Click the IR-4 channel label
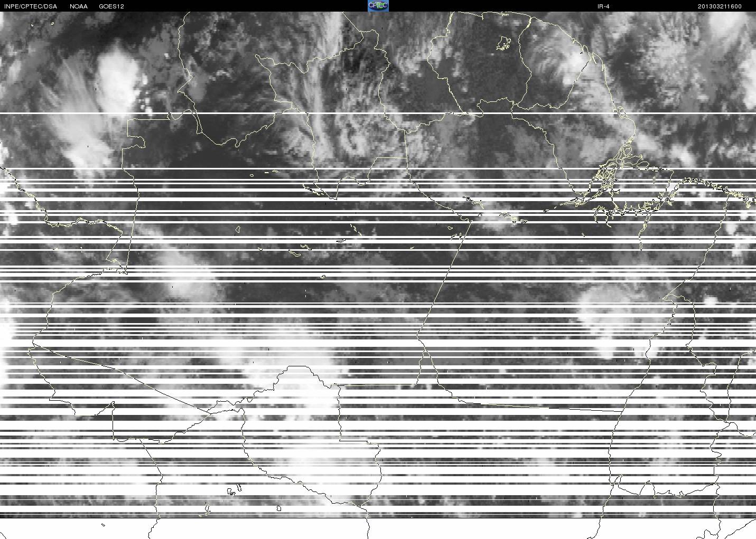This screenshot has width=756, height=539. (604, 6)
